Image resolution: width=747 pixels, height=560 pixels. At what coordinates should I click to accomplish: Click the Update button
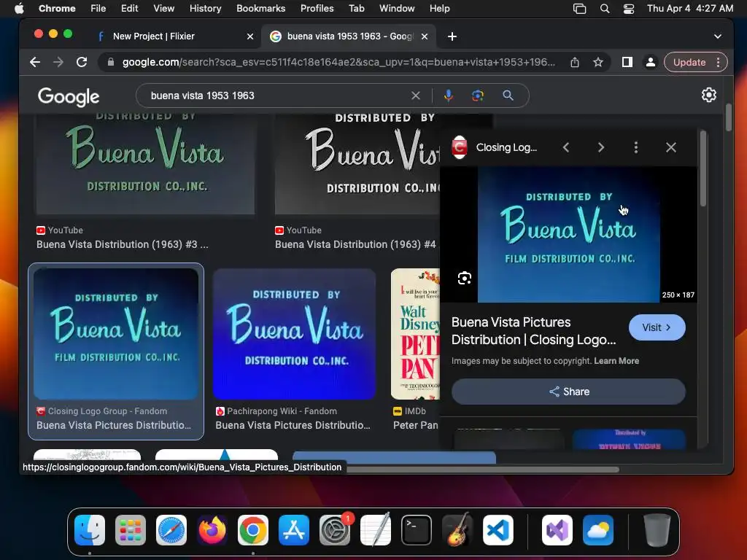pyautogui.click(x=689, y=62)
